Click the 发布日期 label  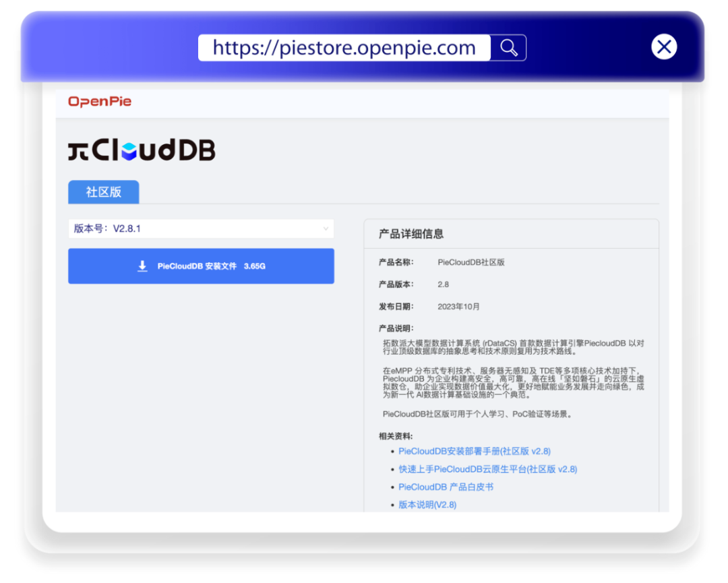pos(396,307)
